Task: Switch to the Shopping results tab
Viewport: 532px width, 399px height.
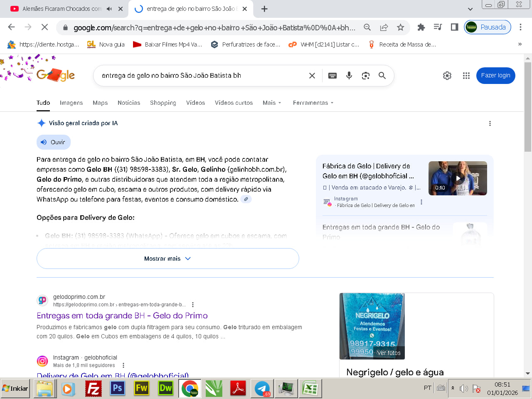Action: pos(163,103)
